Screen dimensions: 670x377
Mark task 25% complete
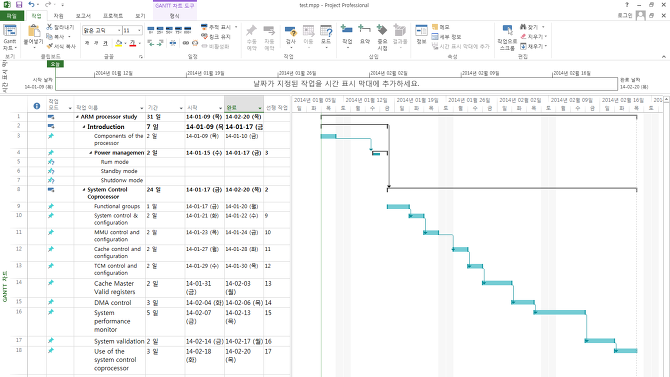tap(160, 30)
